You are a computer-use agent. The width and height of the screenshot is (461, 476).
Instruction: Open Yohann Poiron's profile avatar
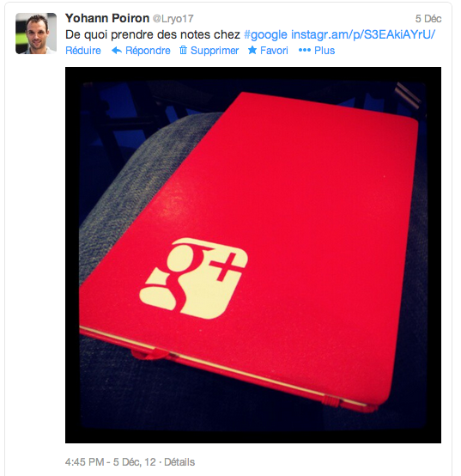point(36,34)
